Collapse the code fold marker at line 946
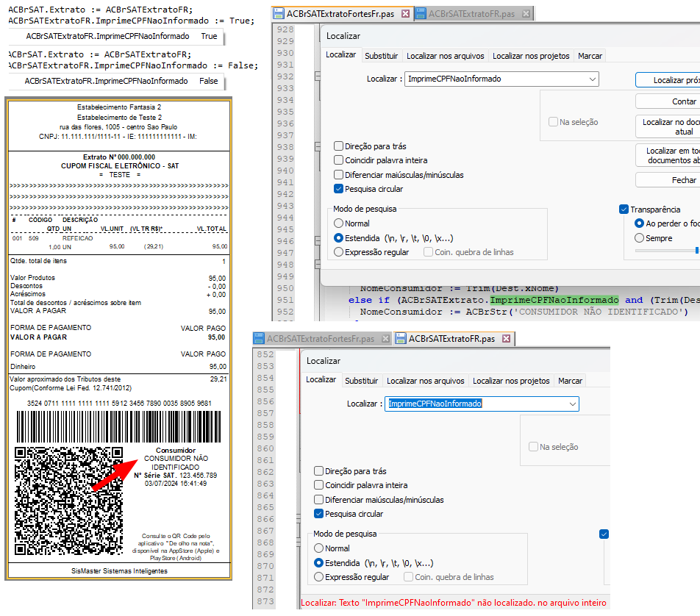This screenshot has width=700, height=616. 318,241
